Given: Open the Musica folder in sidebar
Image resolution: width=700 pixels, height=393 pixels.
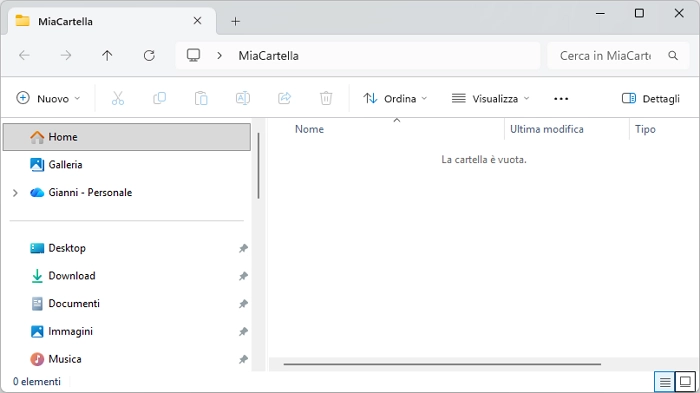Looking at the screenshot, I should tap(127, 359).
